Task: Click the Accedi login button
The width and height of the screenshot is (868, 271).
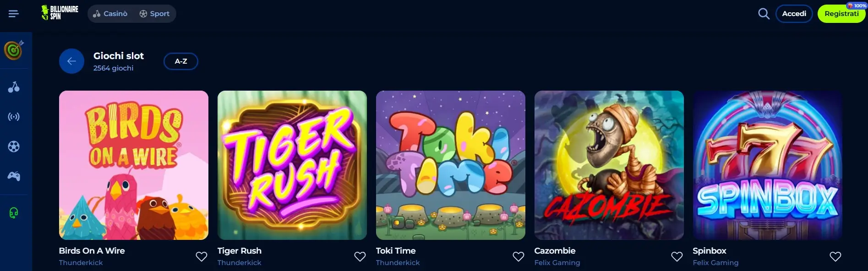Action: (794, 14)
